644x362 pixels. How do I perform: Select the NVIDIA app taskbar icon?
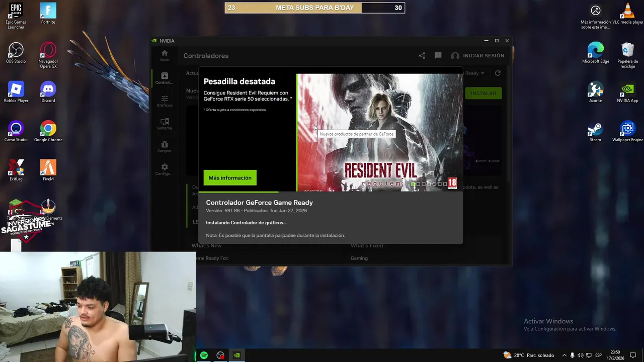click(236, 355)
